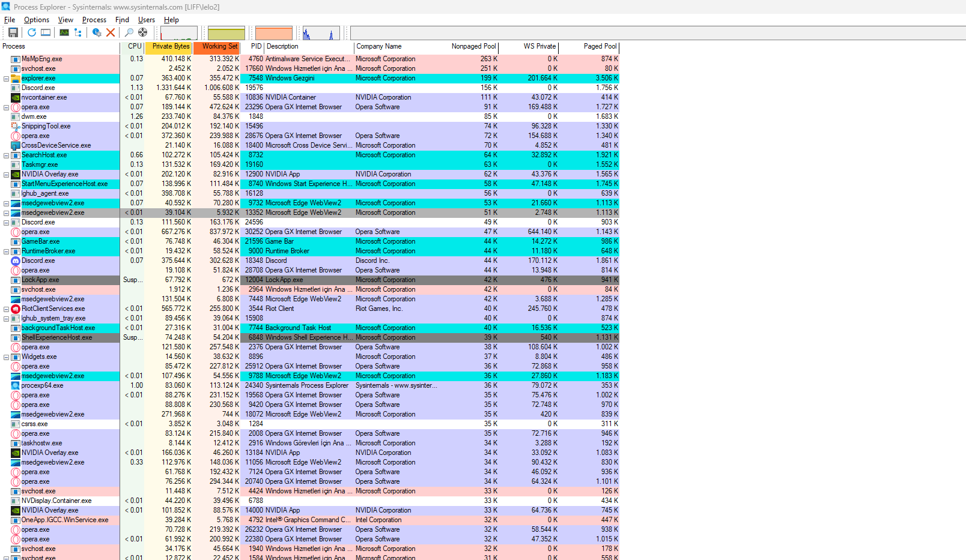Collapse the SearchHost.exe tree node

(7, 155)
